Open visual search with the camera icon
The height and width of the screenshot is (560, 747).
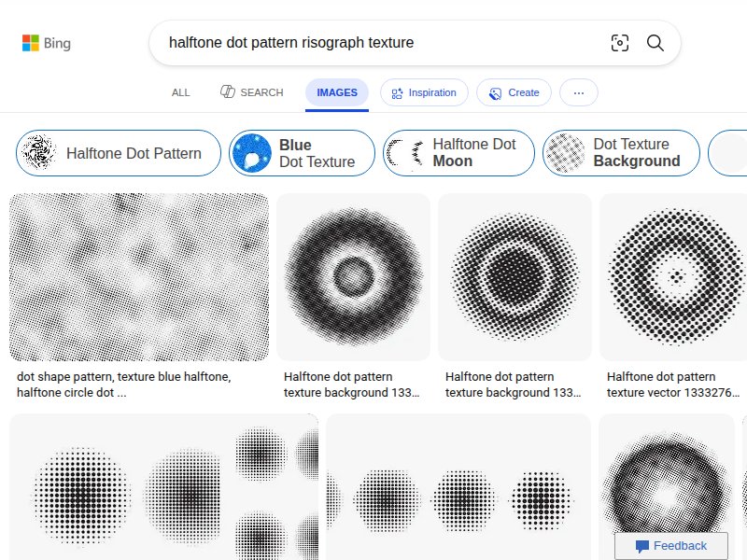pos(620,43)
